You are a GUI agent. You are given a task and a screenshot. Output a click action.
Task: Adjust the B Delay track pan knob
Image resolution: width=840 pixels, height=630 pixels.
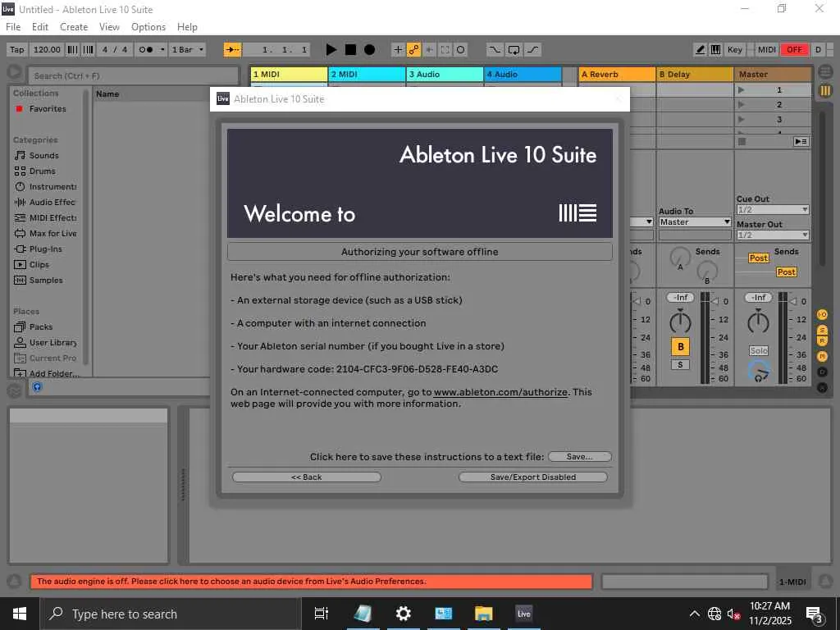point(680,322)
